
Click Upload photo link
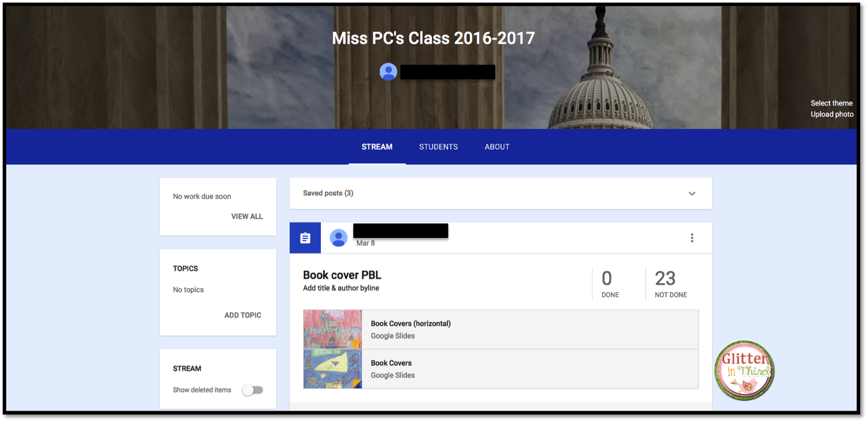click(x=832, y=114)
